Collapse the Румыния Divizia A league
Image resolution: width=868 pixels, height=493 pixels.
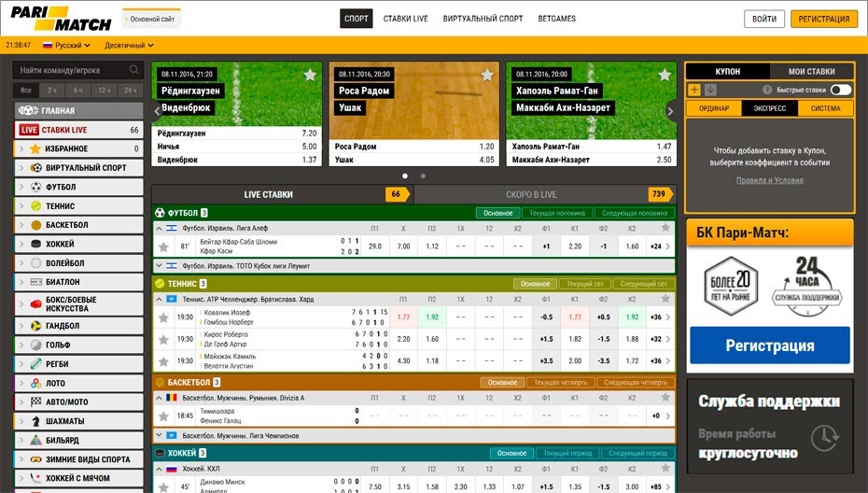click(x=159, y=398)
